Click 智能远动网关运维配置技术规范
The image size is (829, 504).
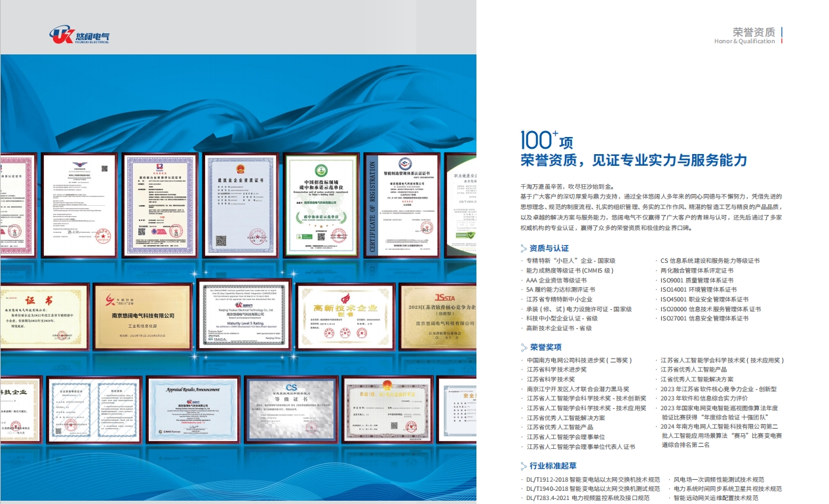click(716, 497)
